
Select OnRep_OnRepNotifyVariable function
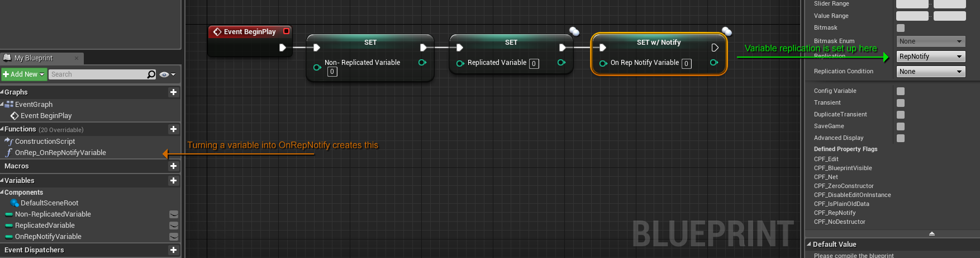[x=60, y=153]
